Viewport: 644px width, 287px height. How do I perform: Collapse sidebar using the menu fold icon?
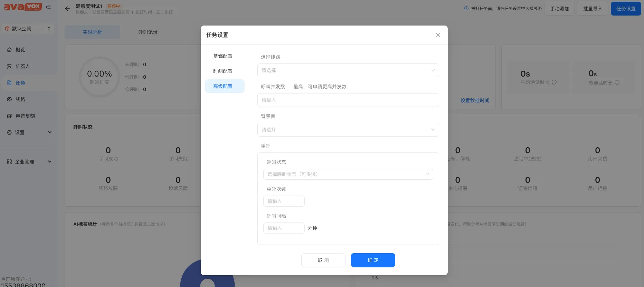pos(48,7)
